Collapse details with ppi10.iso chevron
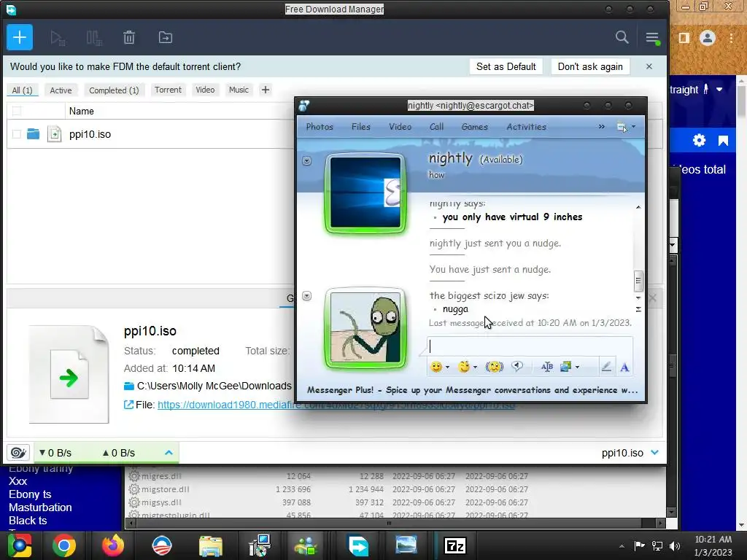This screenshot has width=747, height=560. point(654,452)
